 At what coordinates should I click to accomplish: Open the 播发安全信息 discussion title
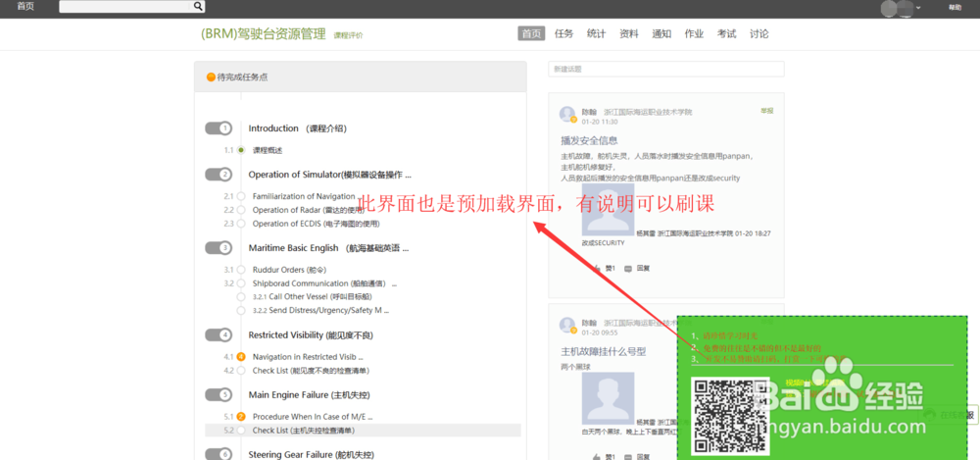[589, 140]
